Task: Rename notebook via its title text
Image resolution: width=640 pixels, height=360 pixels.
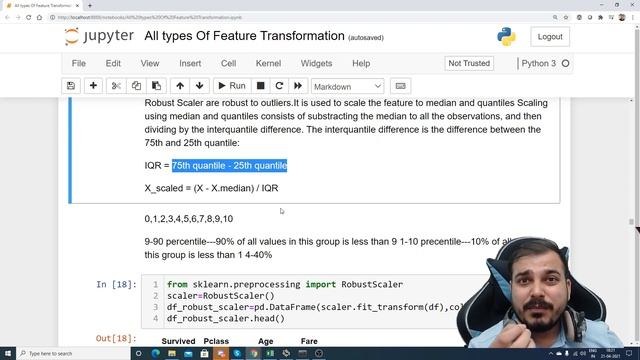Action: (244, 36)
